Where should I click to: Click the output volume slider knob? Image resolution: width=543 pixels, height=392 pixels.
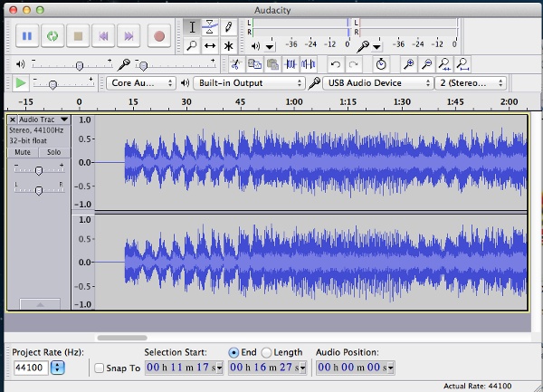tap(80, 65)
